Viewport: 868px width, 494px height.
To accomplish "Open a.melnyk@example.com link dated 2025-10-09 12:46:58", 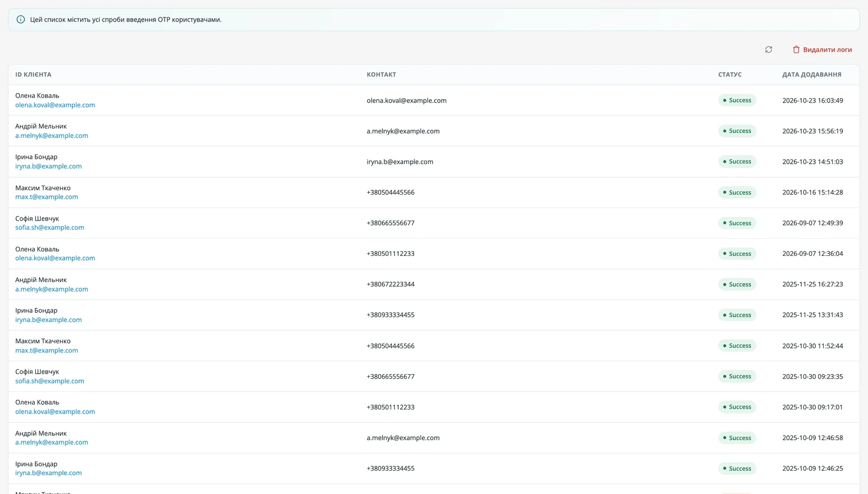I will 52,442.
